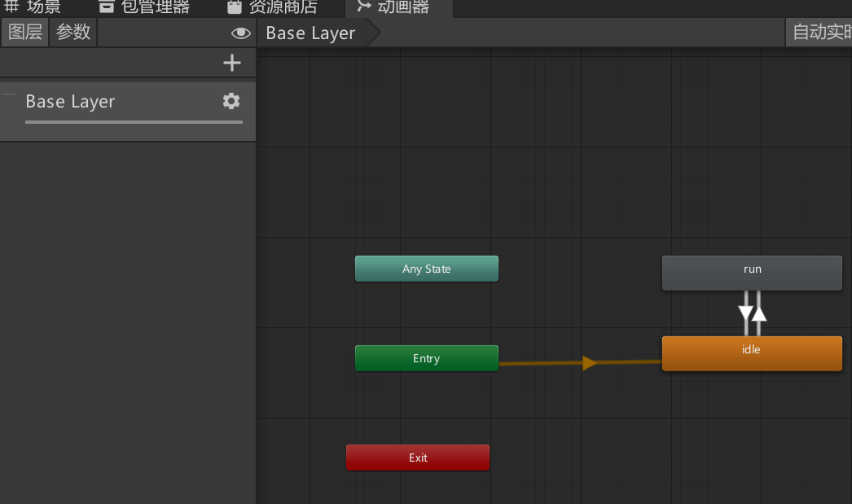This screenshot has height=504, width=852.
Task: Open Base Layer settings gear
Action: pyautogui.click(x=231, y=101)
